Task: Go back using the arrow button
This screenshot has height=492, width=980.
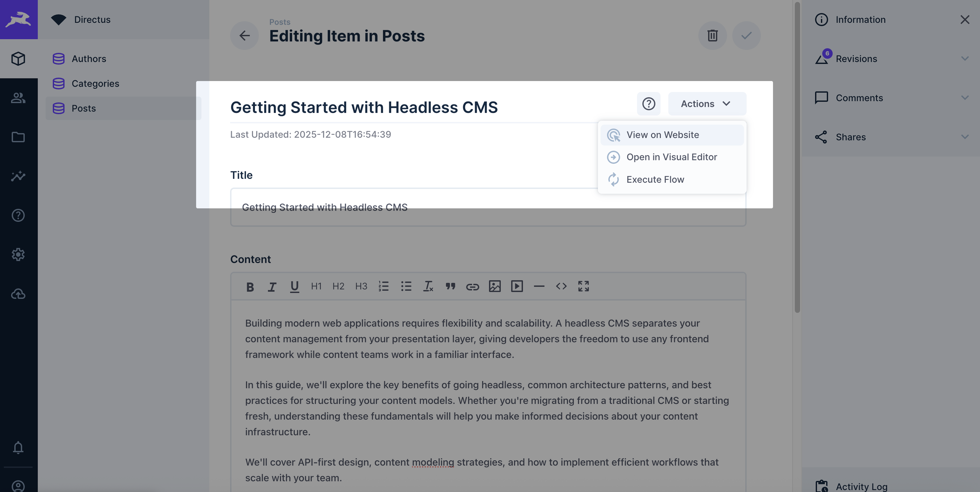Action: [244, 35]
